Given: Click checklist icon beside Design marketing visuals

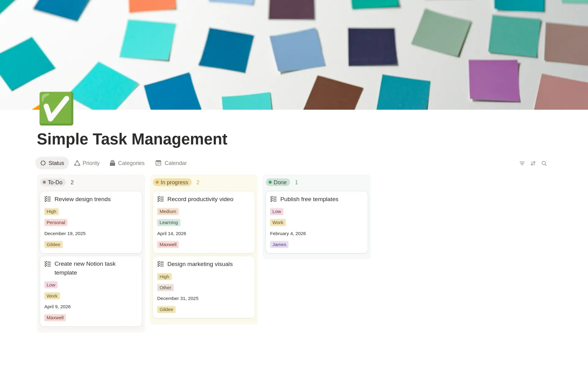Looking at the screenshot, I should click(x=160, y=264).
